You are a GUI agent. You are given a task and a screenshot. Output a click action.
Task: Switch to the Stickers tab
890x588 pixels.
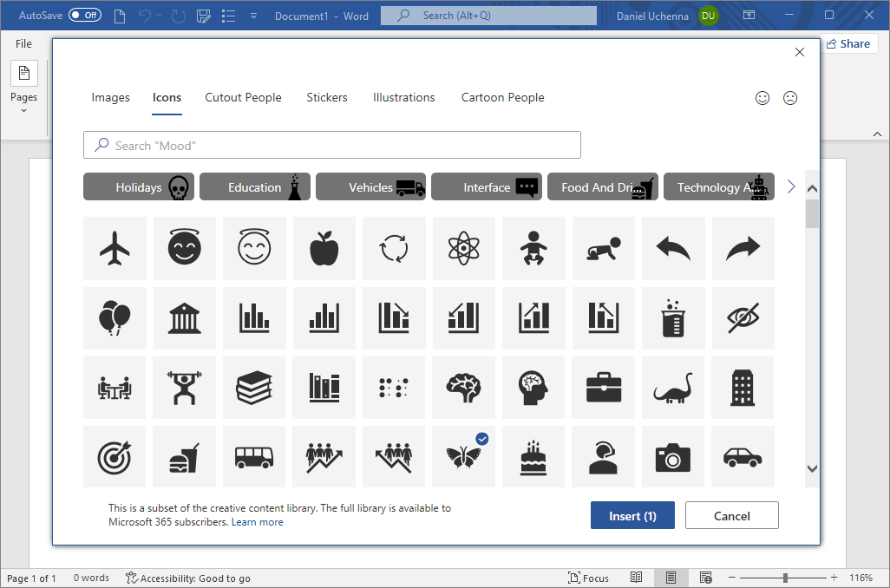click(x=327, y=97)
